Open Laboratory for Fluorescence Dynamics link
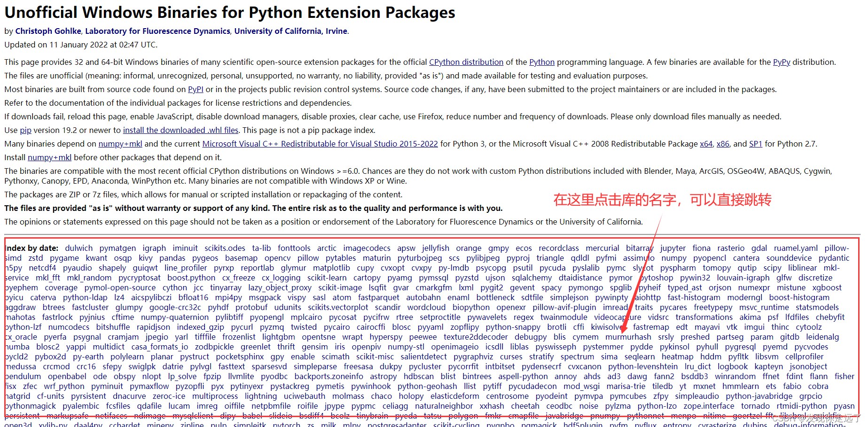Viewport: 868px width, 427px height. (157, 31)
